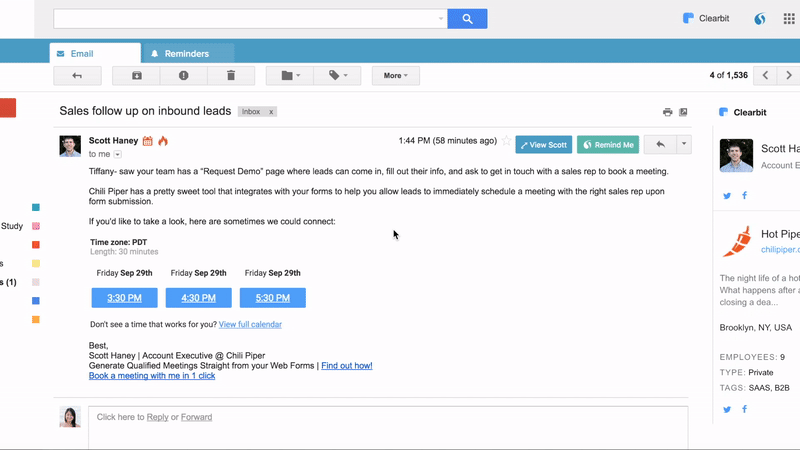800x450 pixels.
Task: Open the Clearbit extension in the top bar
Action: coord(706,18)
